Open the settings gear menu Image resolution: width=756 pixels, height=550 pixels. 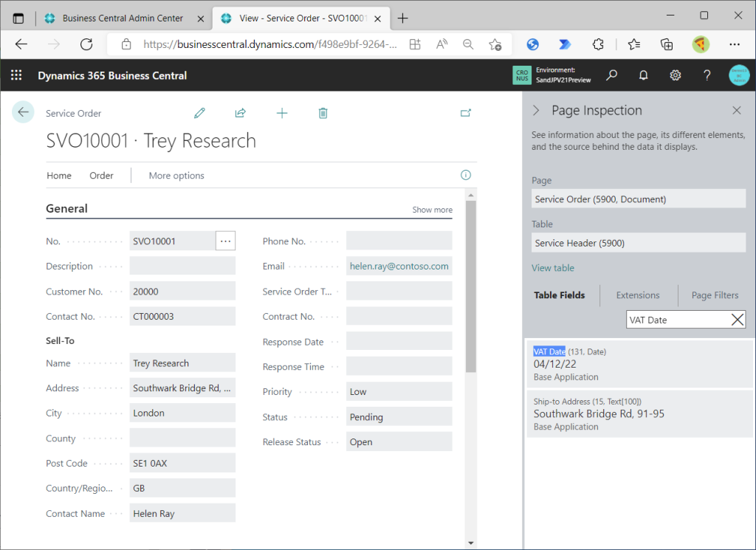[675, 75]
